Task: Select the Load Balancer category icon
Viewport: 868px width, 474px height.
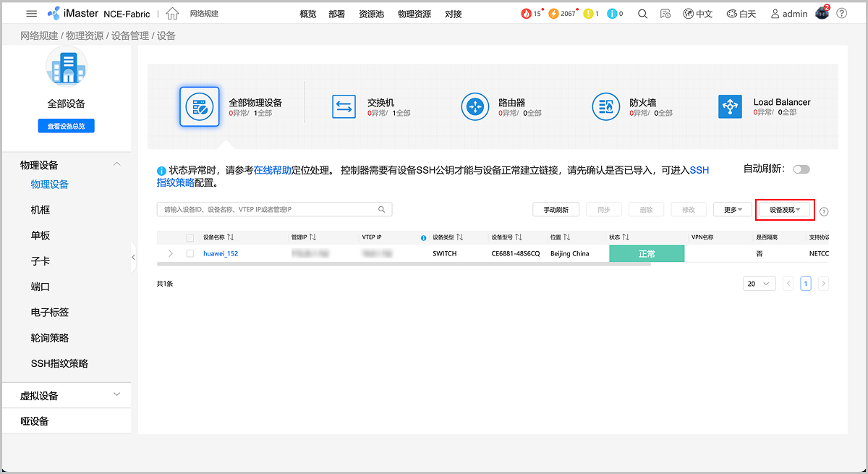Action: point(730,107)
